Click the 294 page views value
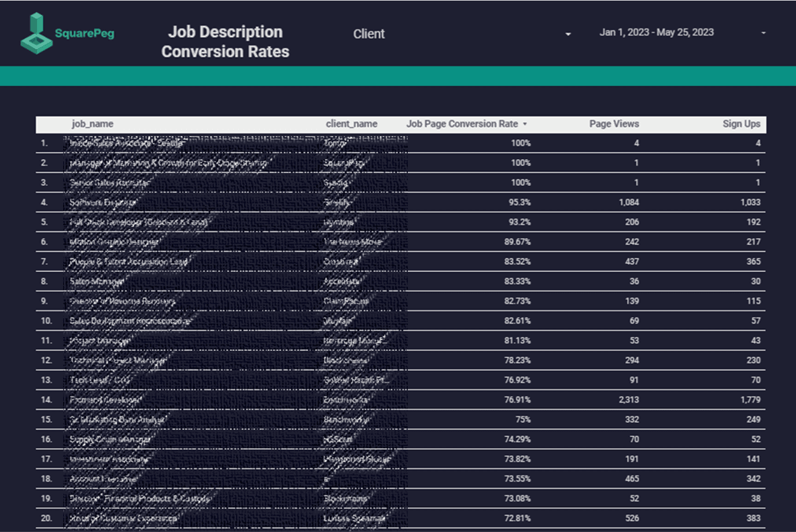This screenshot has height=532, width=796. (x=632, y=360)
